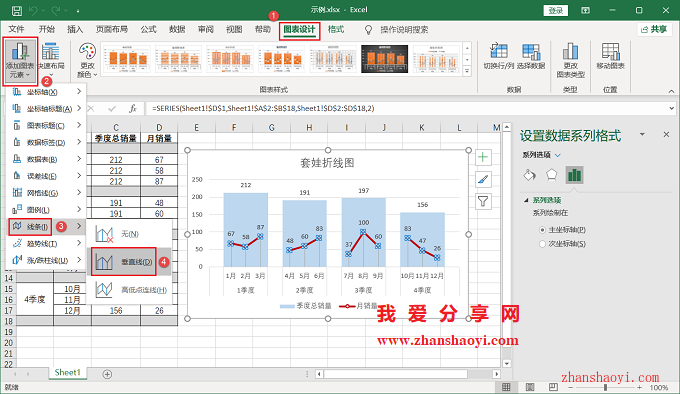The image size is (680, 394).
Task: Click the chart elements plus button
Action: pos(483,157)
